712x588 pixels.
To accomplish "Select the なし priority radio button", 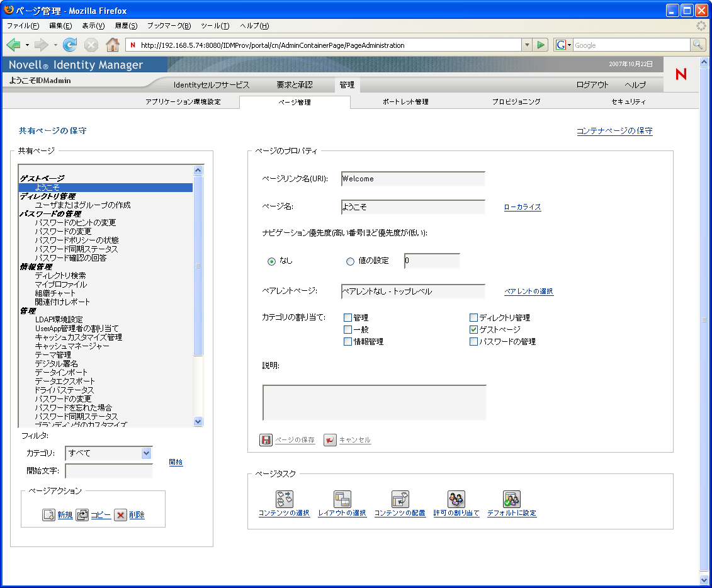I will pyautogui.click(x=271, y=261).
